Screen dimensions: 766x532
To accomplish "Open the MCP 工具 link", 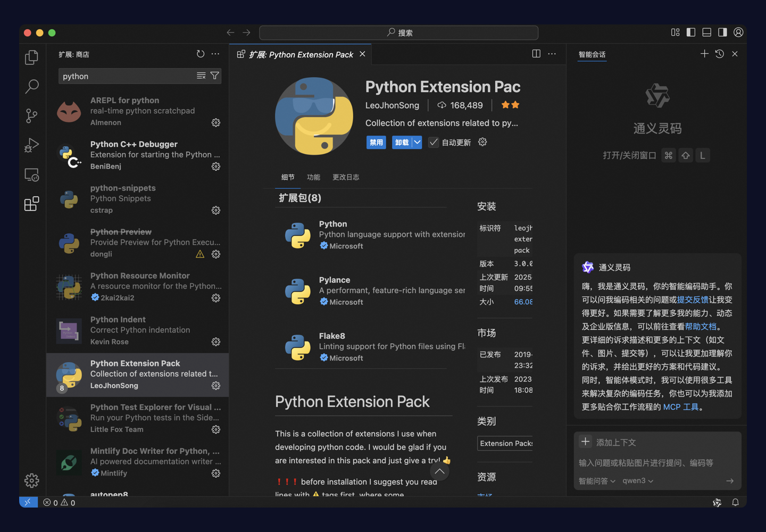I will click(x=681, y=406).
